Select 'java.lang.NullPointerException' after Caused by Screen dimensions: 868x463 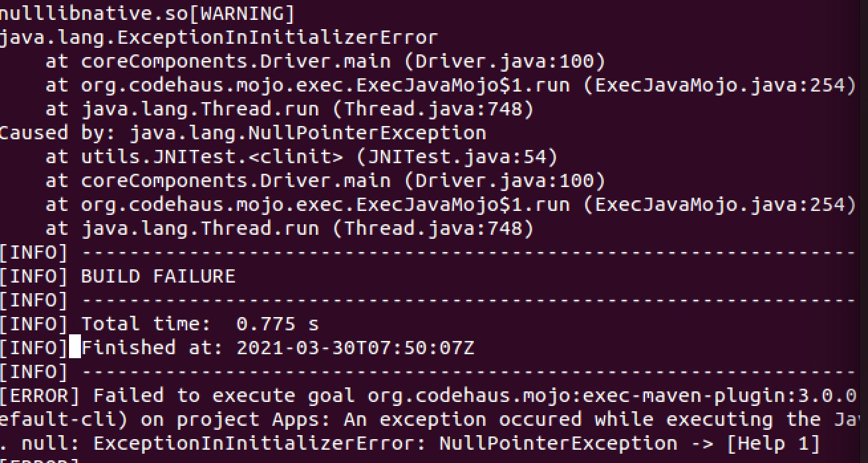click(x=308, y=133)
